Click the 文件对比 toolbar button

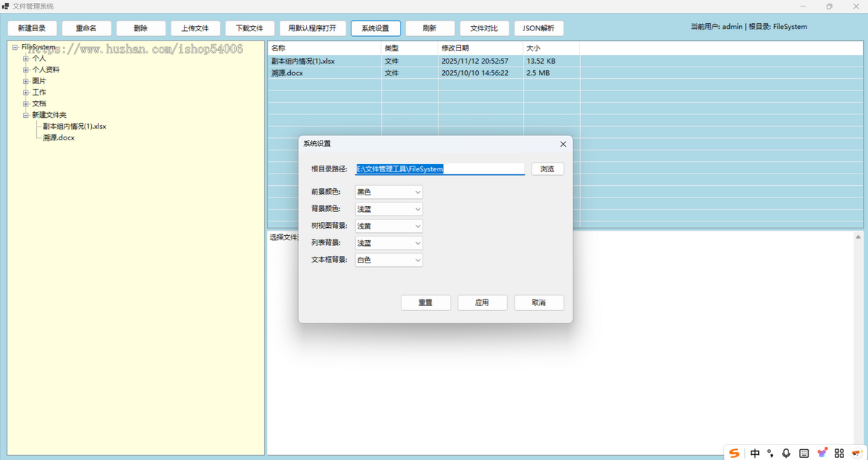tap(484, 28)
